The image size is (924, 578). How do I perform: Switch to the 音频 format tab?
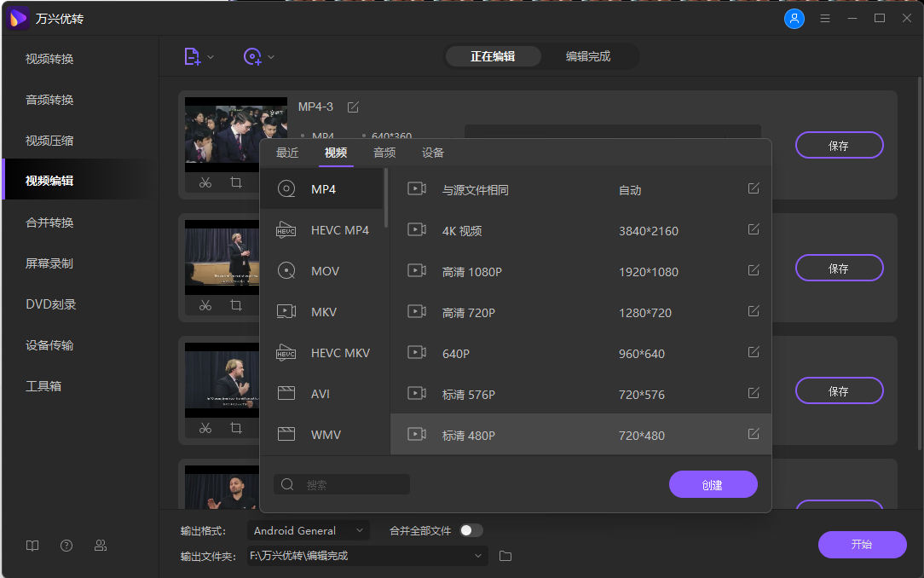pyautogui.click(x=384, y=153)
